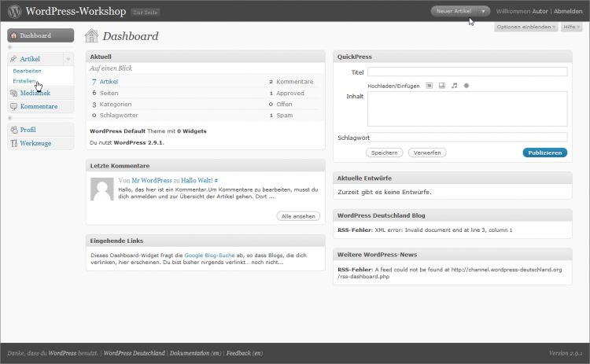Click Dokumentation (en) footer link
Screen dimensions: 590x364
coord(195,353)
